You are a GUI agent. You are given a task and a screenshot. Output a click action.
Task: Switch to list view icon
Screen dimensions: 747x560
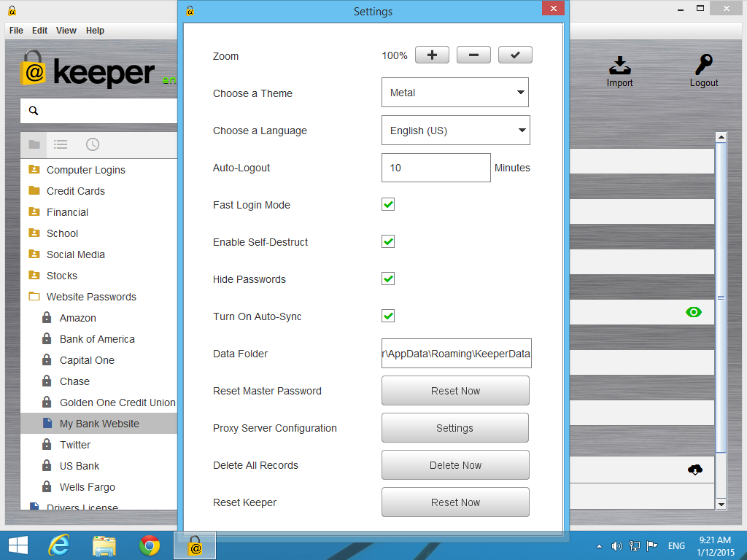click(61, 144)
